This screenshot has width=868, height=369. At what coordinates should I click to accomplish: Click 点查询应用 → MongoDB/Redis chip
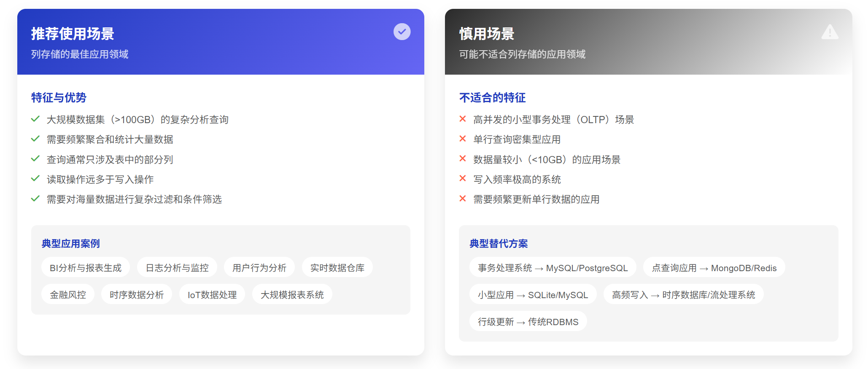714,267
